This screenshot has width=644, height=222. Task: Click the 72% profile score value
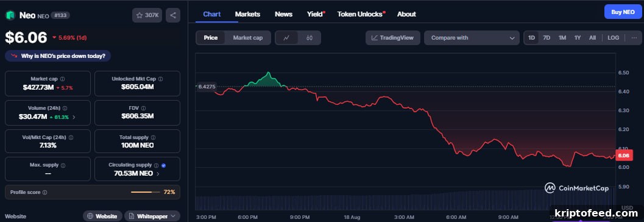pos(169,192)
